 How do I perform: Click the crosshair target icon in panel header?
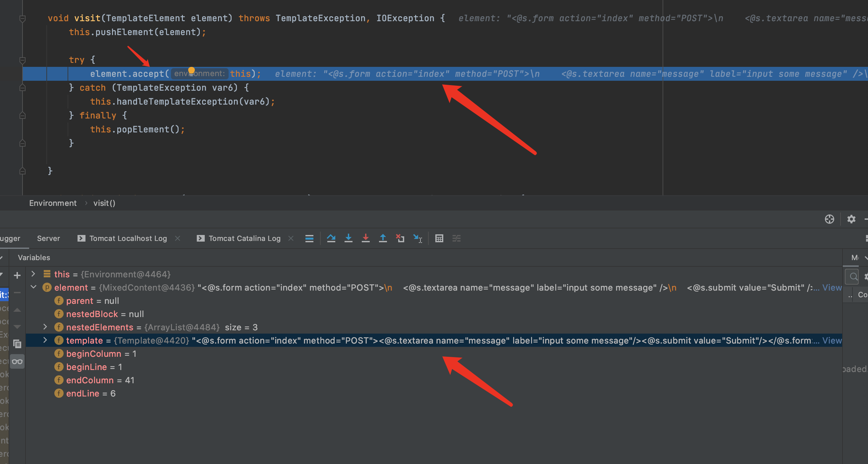pos(829,219)
